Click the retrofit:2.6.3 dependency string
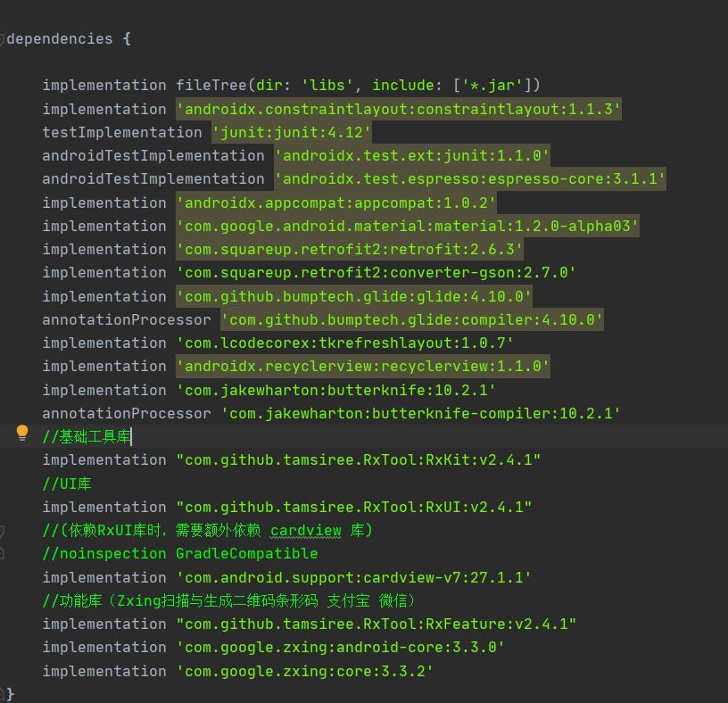 click(350, 249)
